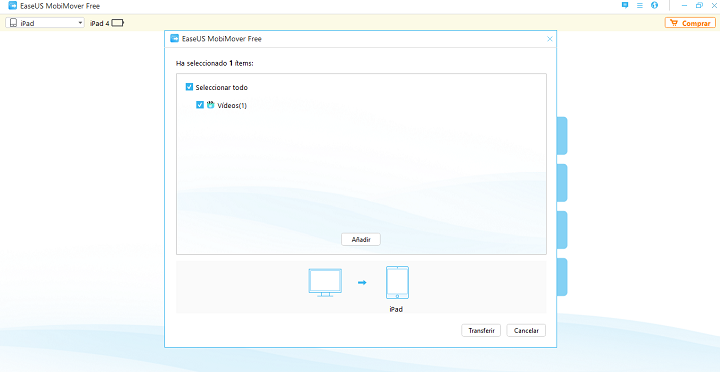This screenshot has height=372, width=720.
Task: Open the hamburger menu in title bar
Action: [x=640, y=6]
